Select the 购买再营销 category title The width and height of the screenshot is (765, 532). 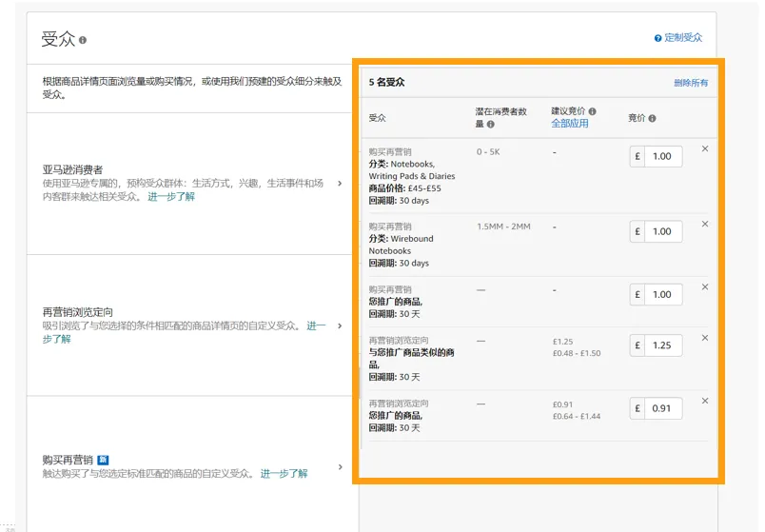pos(68,460)
